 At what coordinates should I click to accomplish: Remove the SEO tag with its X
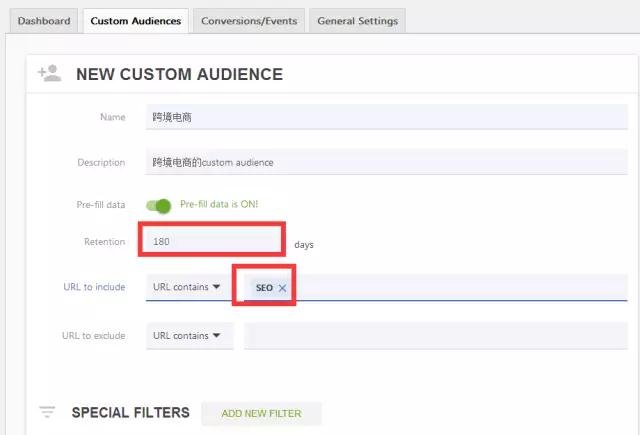(282, 288)
